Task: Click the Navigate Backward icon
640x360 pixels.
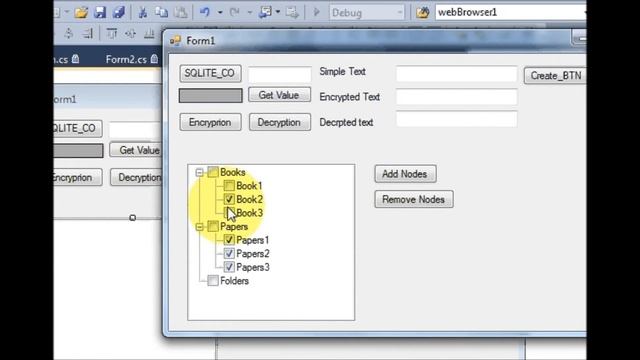Action: [x=265, y=13]
